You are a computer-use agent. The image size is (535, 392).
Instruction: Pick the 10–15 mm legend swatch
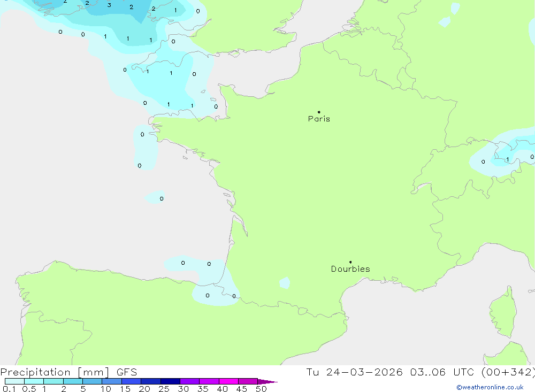tap(112, 381)
